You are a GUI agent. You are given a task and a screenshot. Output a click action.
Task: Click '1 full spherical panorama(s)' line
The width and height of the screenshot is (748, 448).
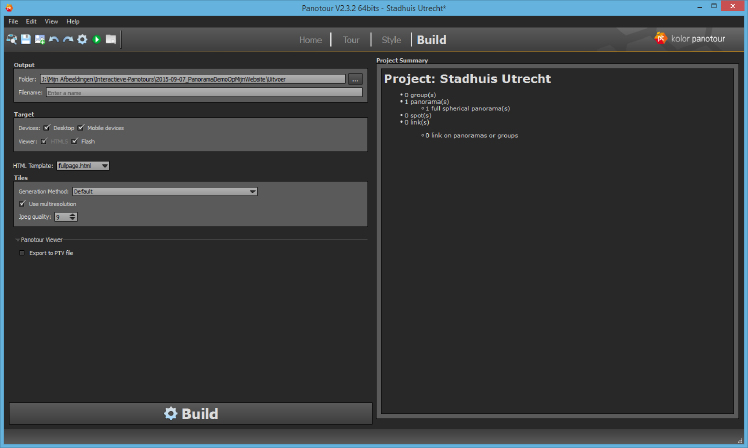click(466, 109)
